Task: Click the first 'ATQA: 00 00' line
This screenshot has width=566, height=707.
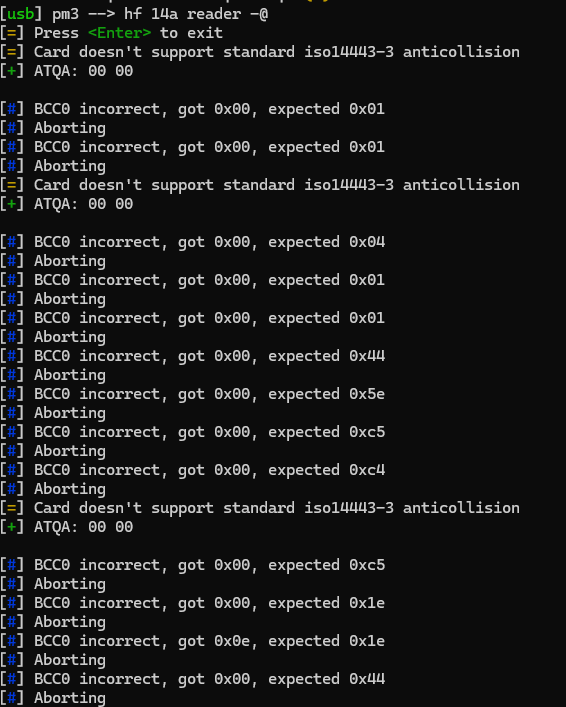Action: pyautogui.click(x=67, y=71)
